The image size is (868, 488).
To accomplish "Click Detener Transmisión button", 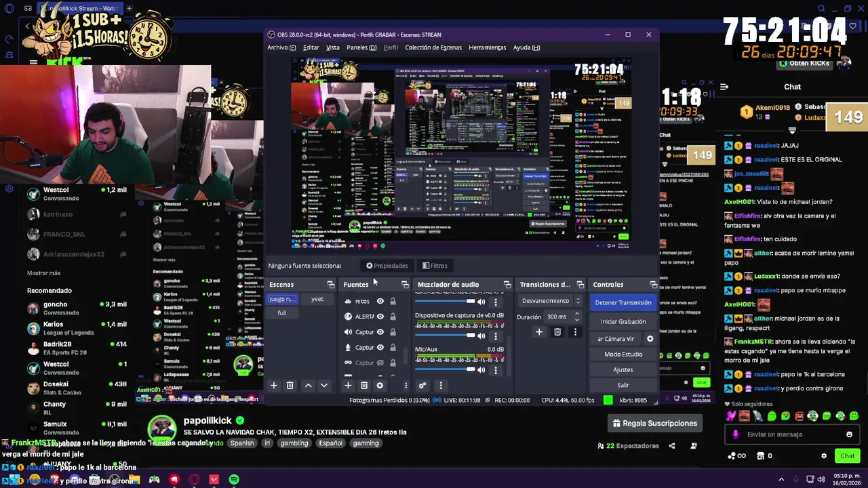I will click(x=623, y=303).
